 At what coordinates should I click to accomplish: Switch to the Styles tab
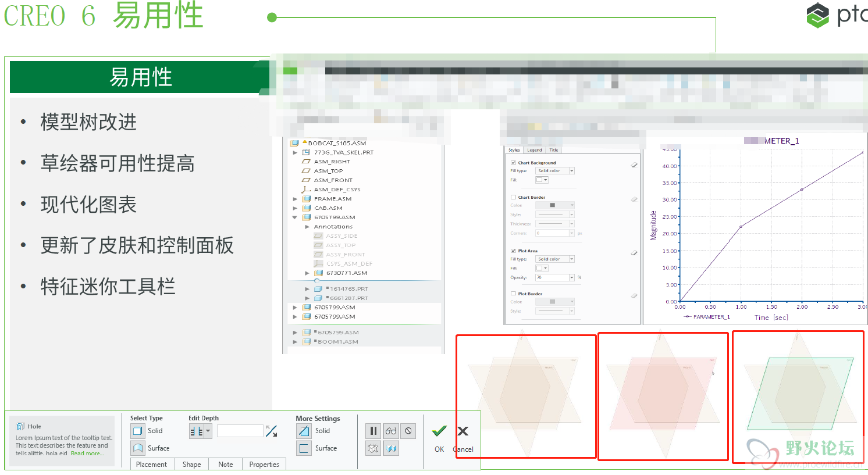tap(514, 150)
